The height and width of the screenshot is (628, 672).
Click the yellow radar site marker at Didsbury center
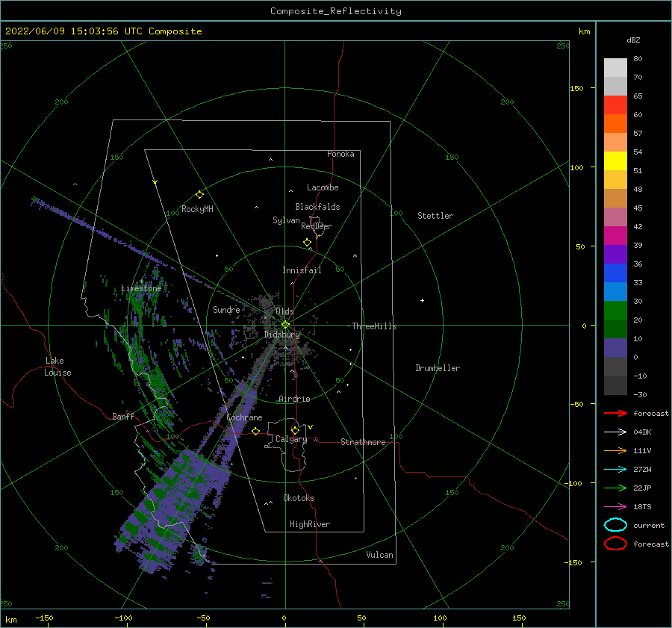click(285, 325)
